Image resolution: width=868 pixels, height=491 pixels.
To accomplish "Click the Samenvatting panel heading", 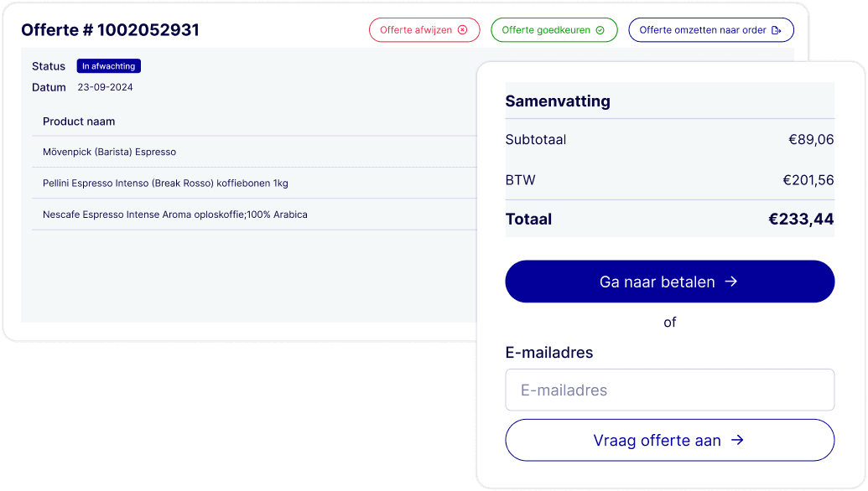I will pyautogui.click(x=557, y=101).
